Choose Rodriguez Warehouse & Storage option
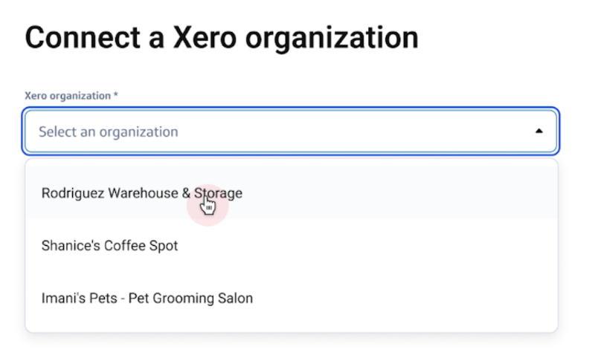 click(141, 193)
